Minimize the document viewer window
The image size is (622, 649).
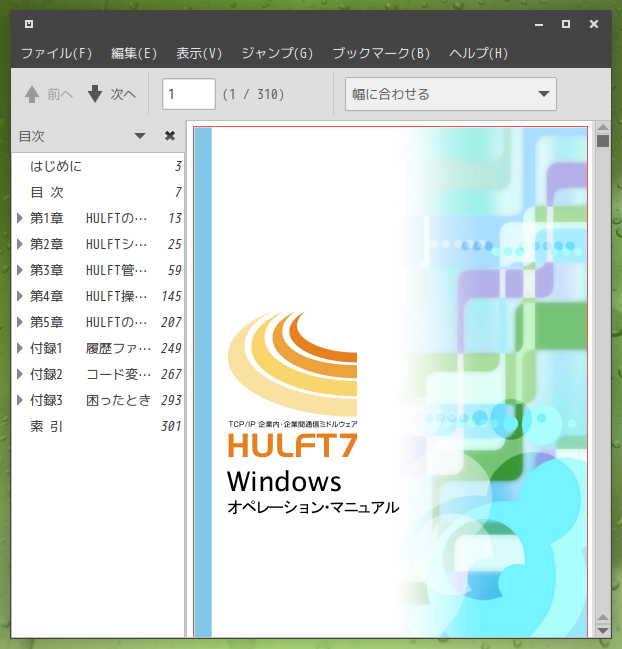pyautogui.click(x=539, y=24)
